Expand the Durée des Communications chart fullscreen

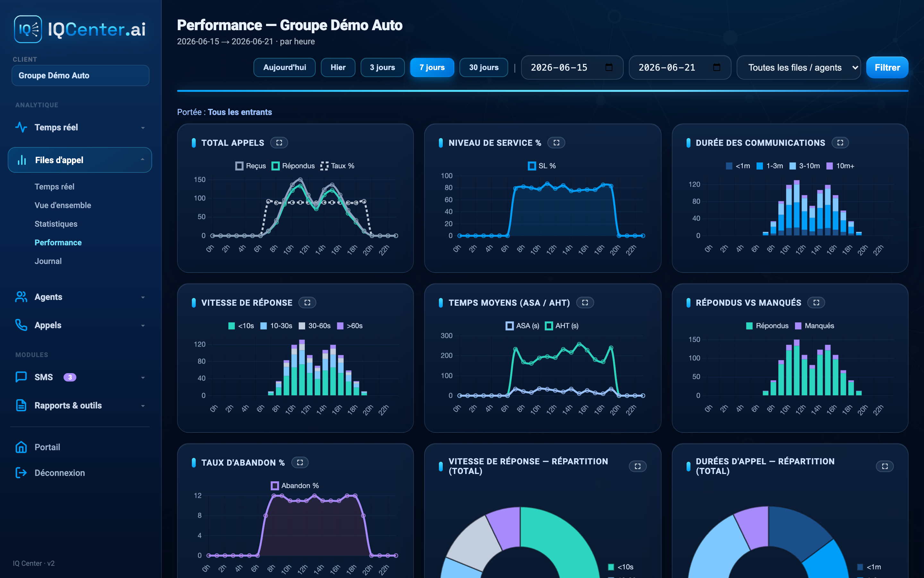tap(840, 143)
